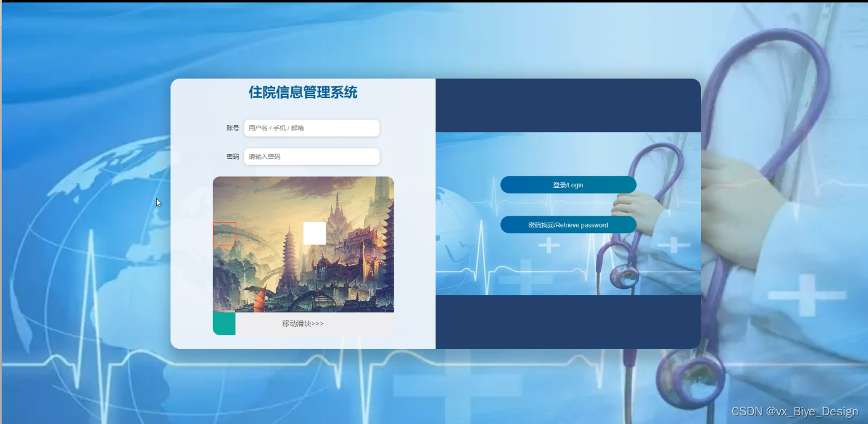Image resolution: width=868 pixels, height=424 pixels.
Task: Focus the password input field
Action: pos(312,157)
